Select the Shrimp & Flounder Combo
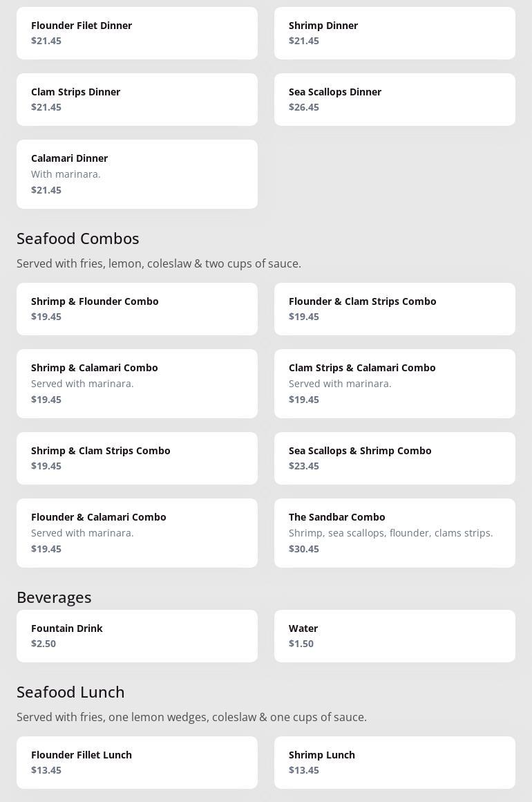The image size is (532, 802). pyautogui.click(x=137, y=309)
